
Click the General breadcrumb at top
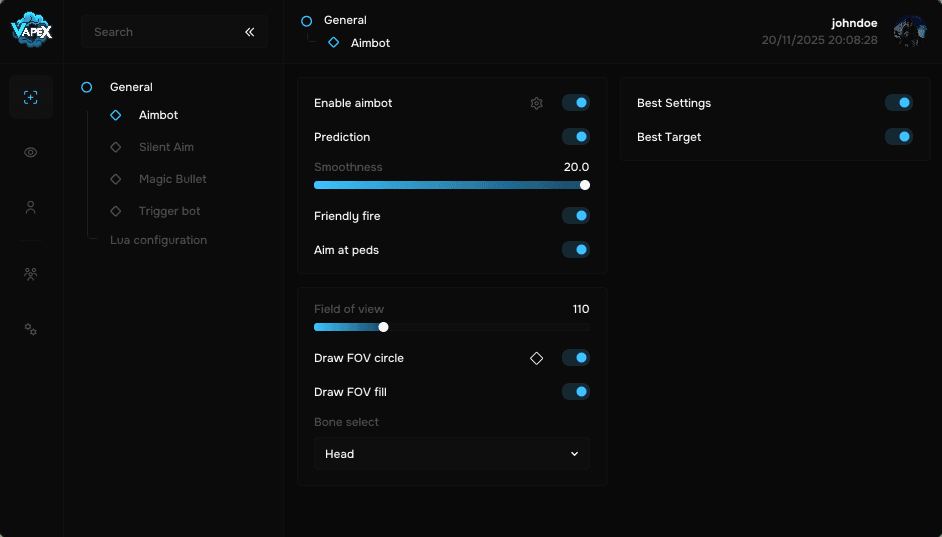345,20
